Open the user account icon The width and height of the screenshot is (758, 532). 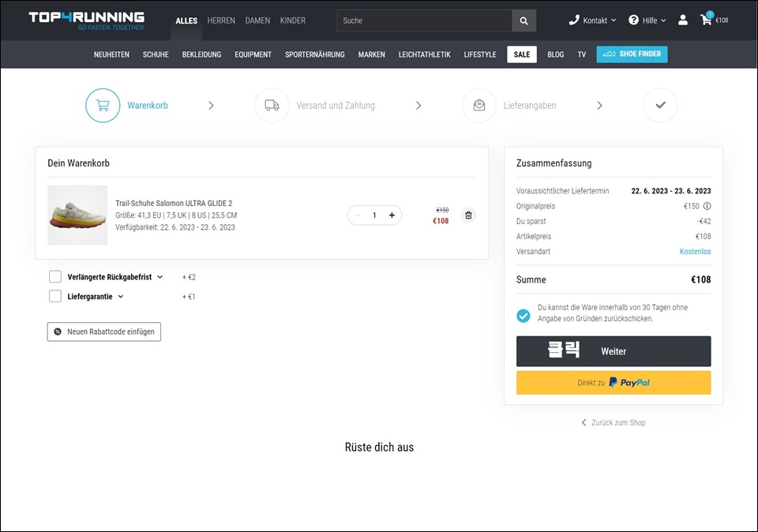(682, 21)
